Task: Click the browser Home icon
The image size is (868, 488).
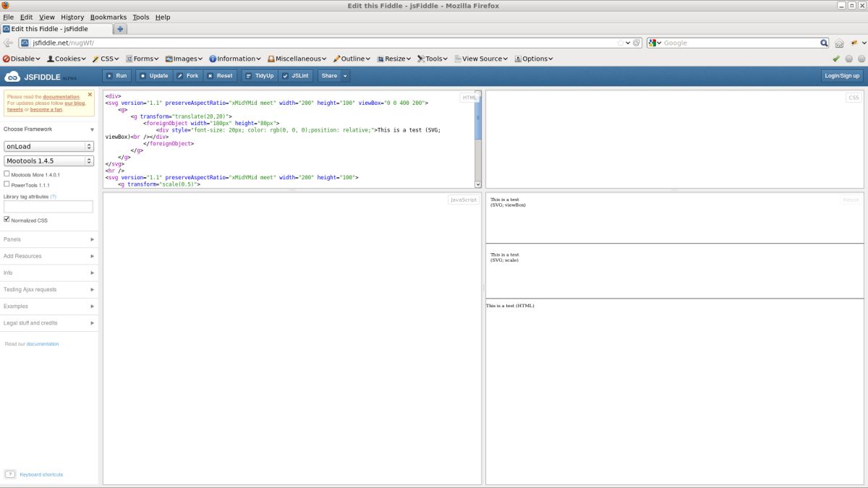Action: coord(839,43)
